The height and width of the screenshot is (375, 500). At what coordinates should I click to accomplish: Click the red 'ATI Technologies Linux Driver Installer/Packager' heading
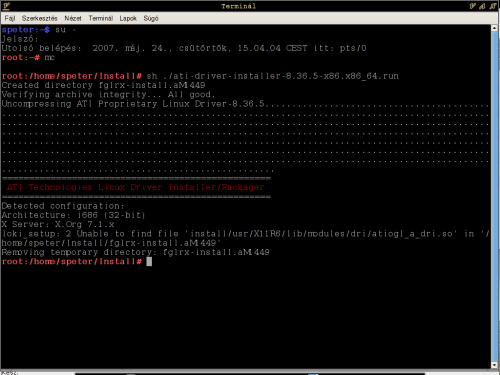click(135, 187)
